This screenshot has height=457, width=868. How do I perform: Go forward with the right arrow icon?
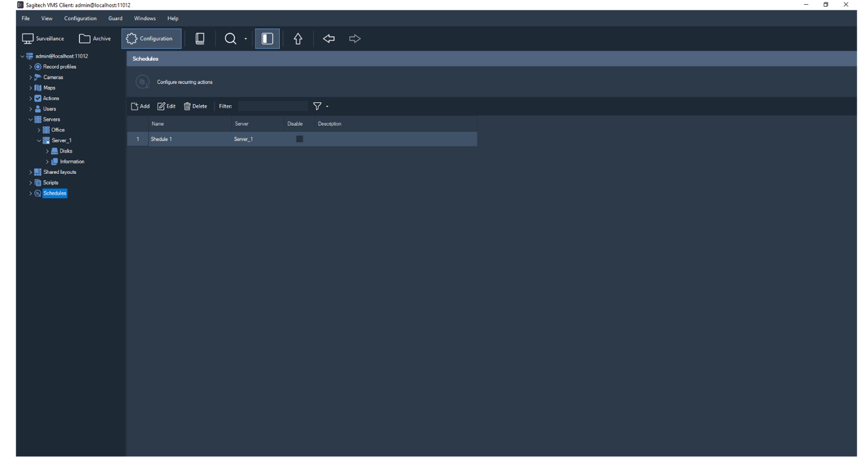click(x=355, y=39)
